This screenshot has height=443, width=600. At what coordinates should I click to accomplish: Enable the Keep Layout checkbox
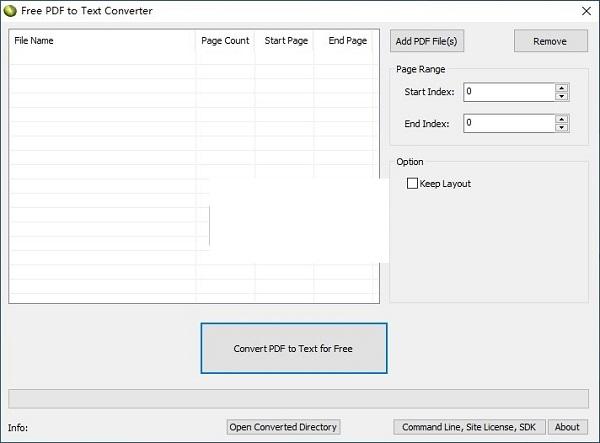(412, 184)
